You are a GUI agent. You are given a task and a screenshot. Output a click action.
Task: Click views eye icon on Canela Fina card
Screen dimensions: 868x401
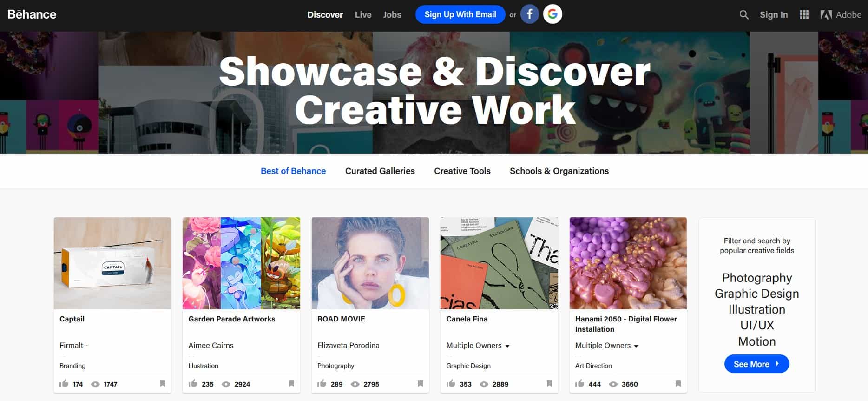[484, 384]
